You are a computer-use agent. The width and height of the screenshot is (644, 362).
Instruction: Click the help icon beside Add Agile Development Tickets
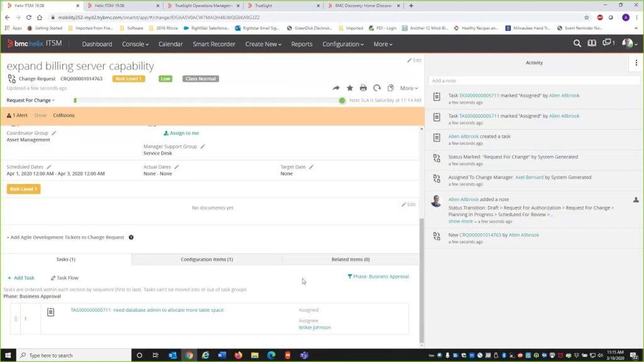pyautogui.click(x=131, y=238)
